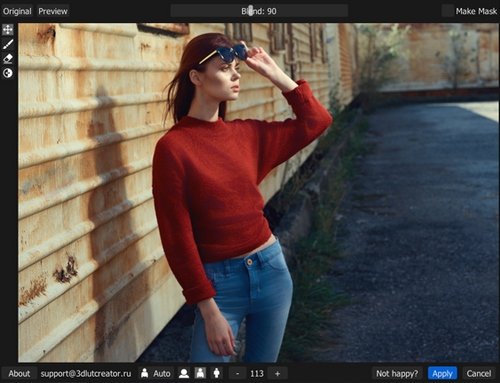
Task: Cancel the operation
Action: (x=479, y=373)
